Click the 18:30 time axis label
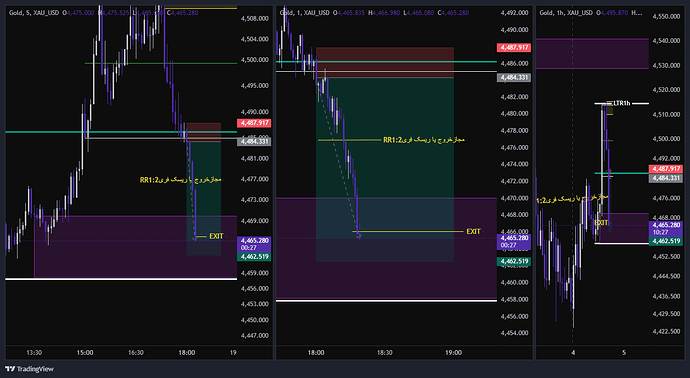 pos(385,352)
